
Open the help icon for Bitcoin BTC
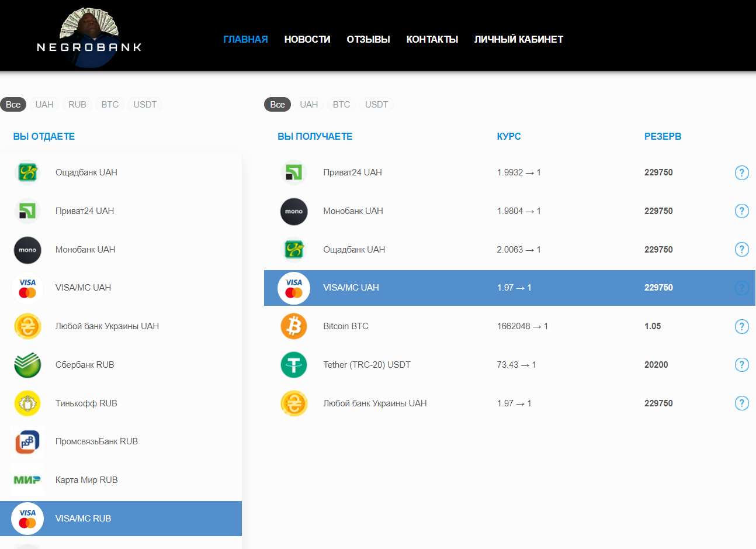741,326
